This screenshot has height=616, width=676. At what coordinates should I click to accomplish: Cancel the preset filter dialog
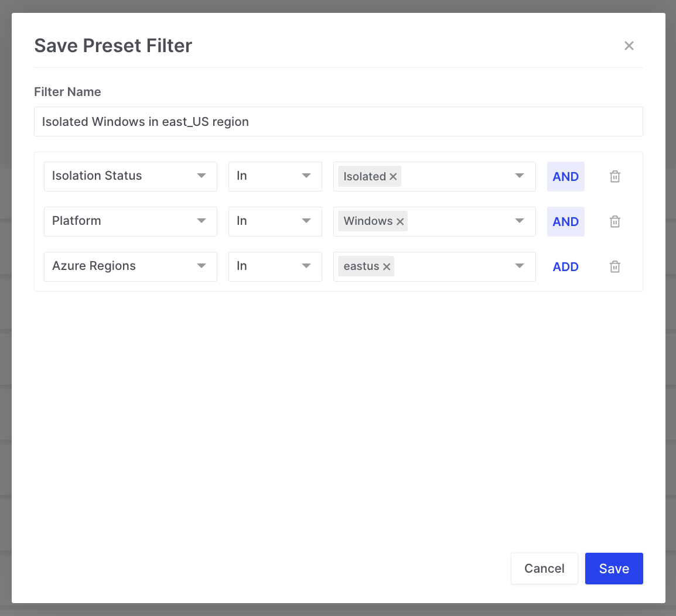click(x=544, y=569)
